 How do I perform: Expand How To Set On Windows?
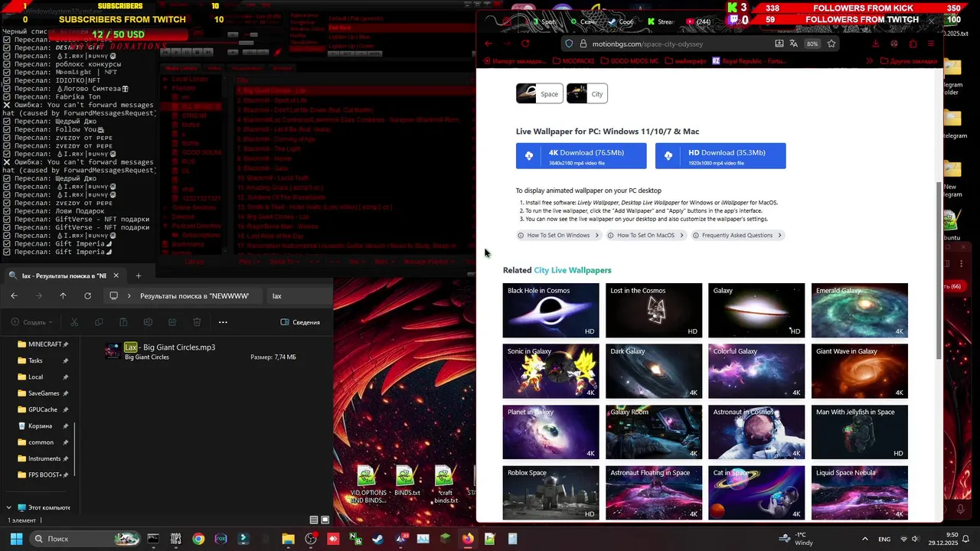tap(558, 236)
